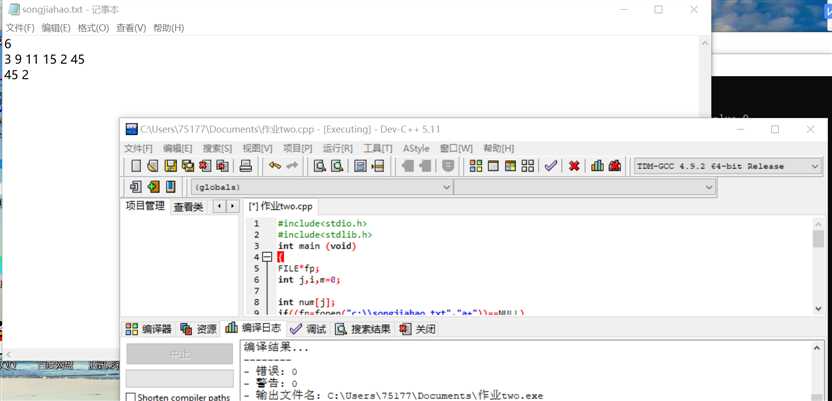Image resolution: width=832 pixels, height=401 pixels.
Task: Open 格式(O) menu in Notepad window
Action: 93,28
